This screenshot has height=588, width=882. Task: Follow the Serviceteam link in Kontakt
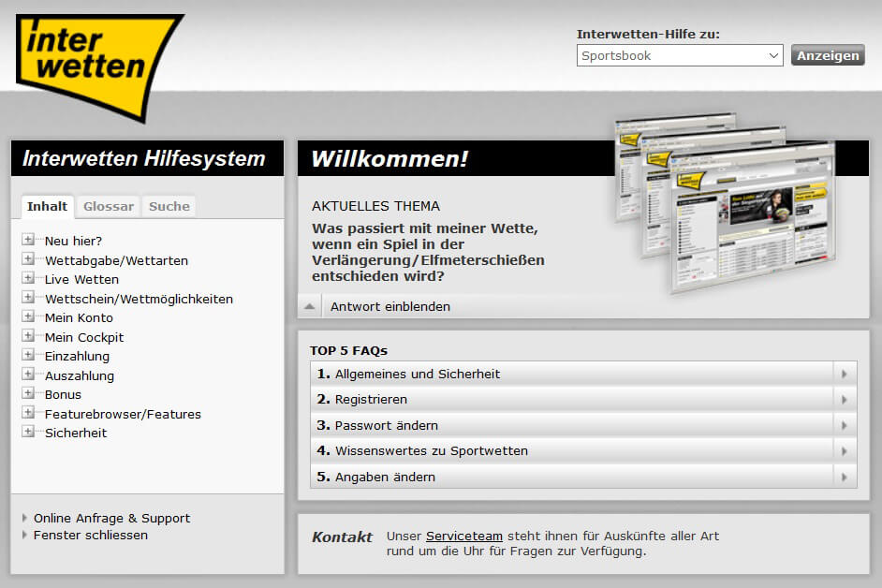point(464,537)
